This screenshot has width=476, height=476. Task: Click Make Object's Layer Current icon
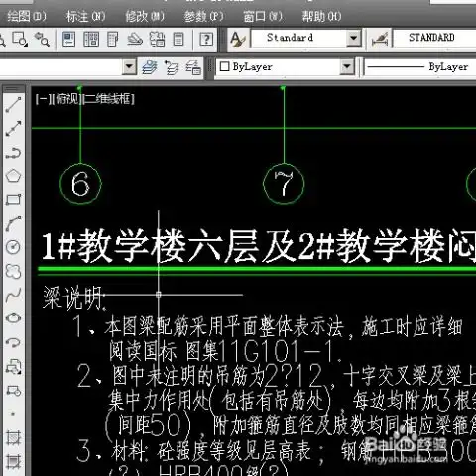pyautogui.click(x=150, y=67)
